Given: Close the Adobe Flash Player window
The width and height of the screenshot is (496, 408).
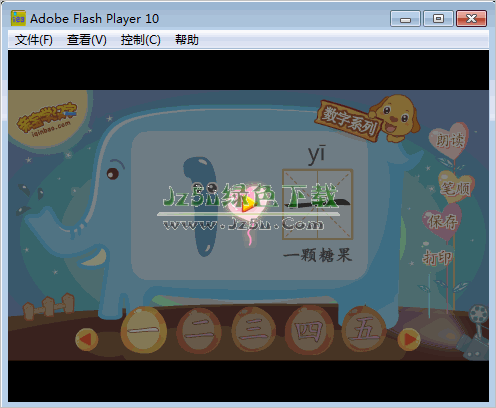Looking at the screenshot, I should [x=471, y=18].
